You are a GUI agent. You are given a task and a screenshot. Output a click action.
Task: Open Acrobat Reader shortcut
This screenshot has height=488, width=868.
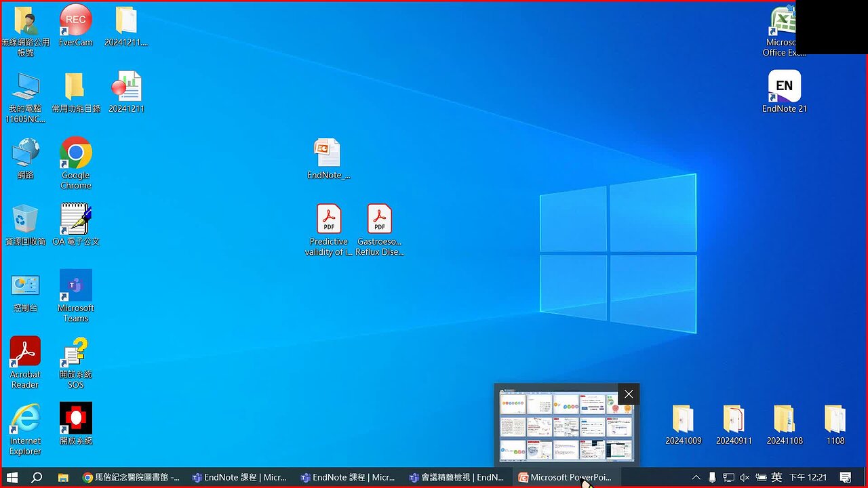click(25, 363)
